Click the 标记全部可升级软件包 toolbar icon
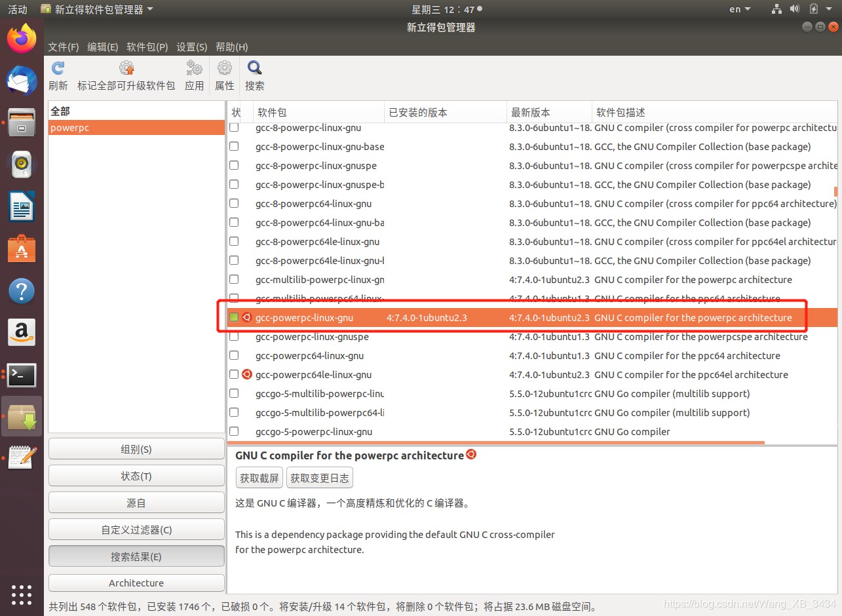 click(x=126, y=73)
